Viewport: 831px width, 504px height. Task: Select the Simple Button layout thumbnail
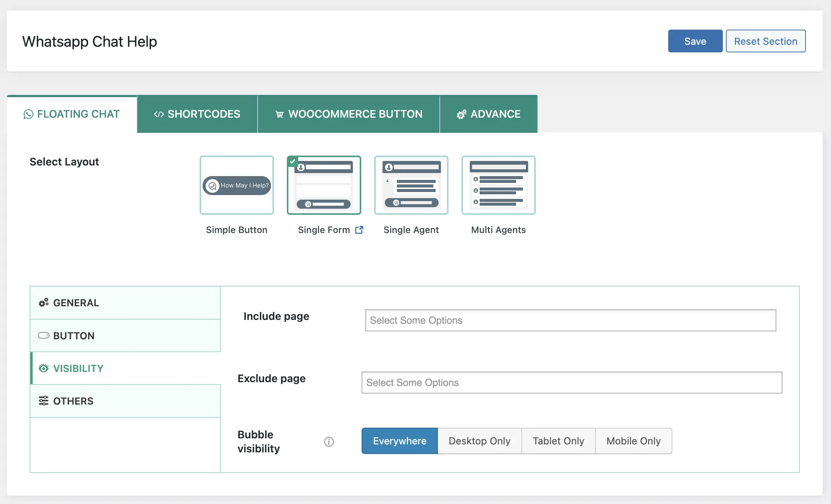point(237,185)
